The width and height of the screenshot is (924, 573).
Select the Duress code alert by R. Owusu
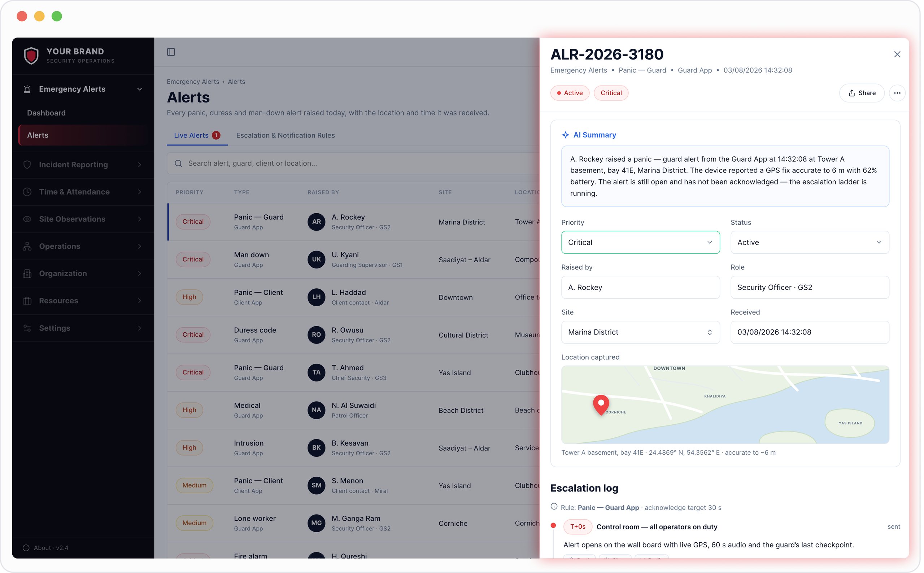[353, 334]
